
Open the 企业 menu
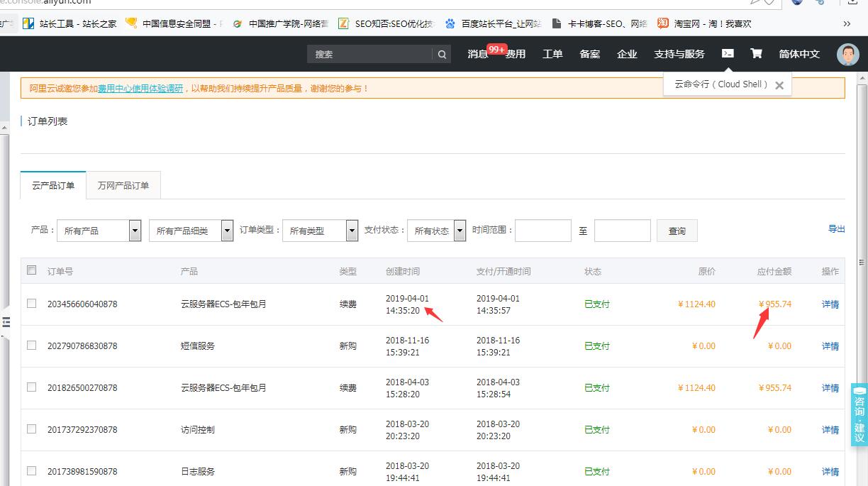[627, 54]
